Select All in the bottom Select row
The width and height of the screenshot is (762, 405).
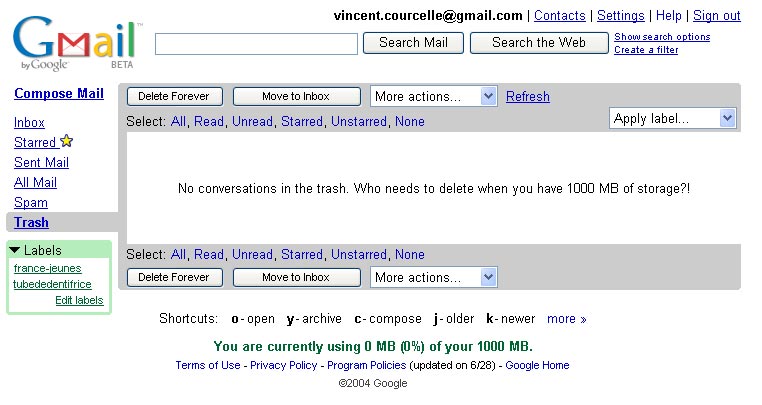coord(178,254)
